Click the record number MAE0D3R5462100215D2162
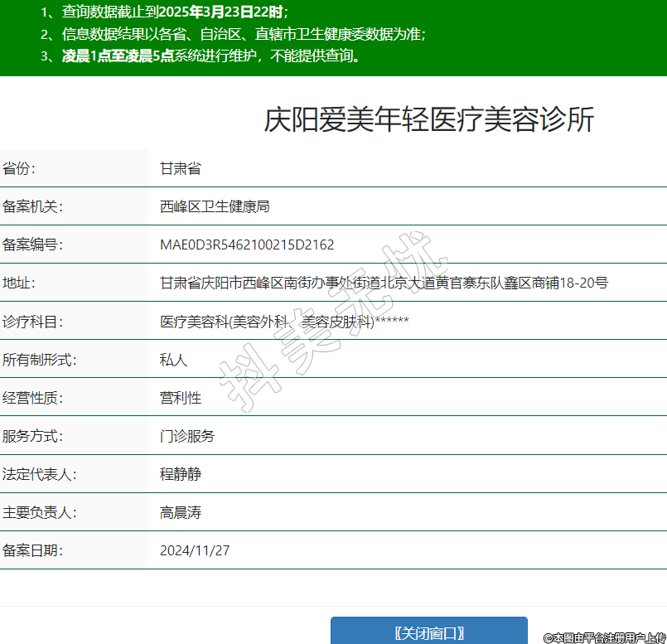The image size is (667, 644). [247, 245]
